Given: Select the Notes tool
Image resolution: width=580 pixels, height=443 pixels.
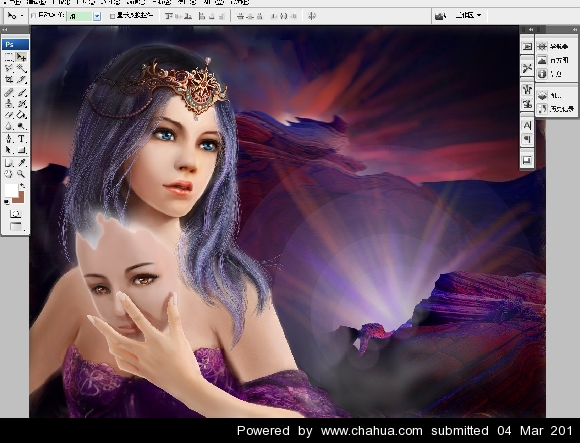Looking at the screenshot, I should pyautogui.click(x=9, y=162).
